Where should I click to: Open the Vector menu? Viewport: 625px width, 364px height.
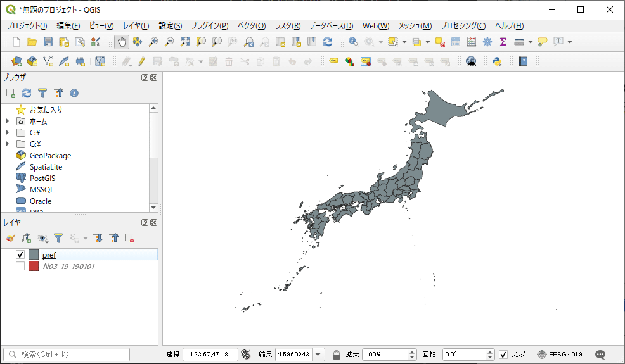click(252, 26)
